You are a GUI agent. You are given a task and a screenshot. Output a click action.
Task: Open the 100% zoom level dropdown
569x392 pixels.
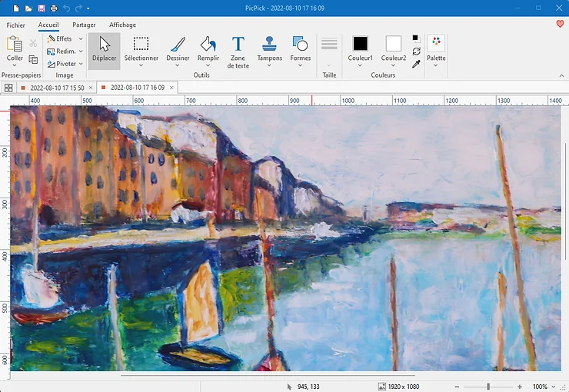[554, 387]
